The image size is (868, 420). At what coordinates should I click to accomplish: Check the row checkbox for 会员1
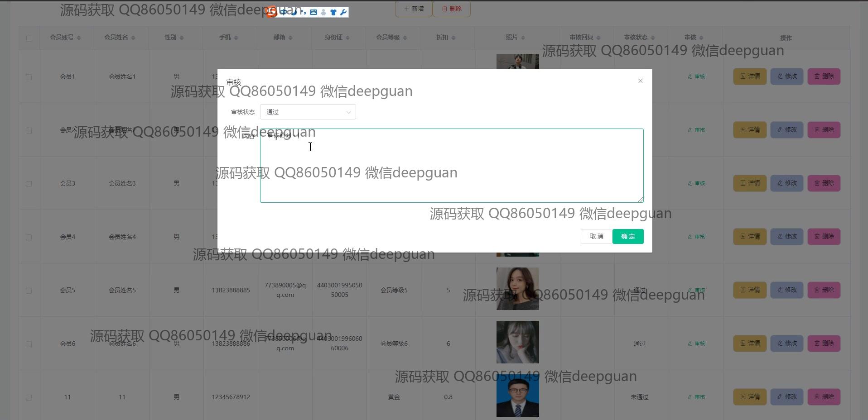point(29,77)
